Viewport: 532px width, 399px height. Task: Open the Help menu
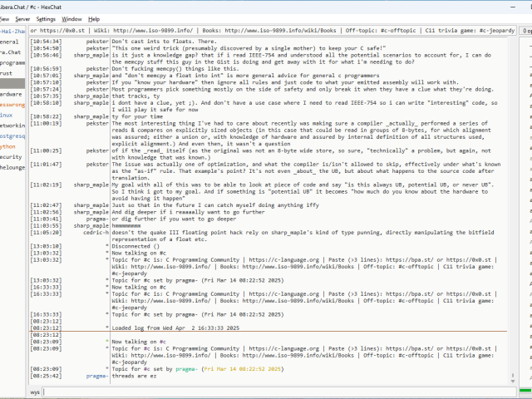[94, 17]
